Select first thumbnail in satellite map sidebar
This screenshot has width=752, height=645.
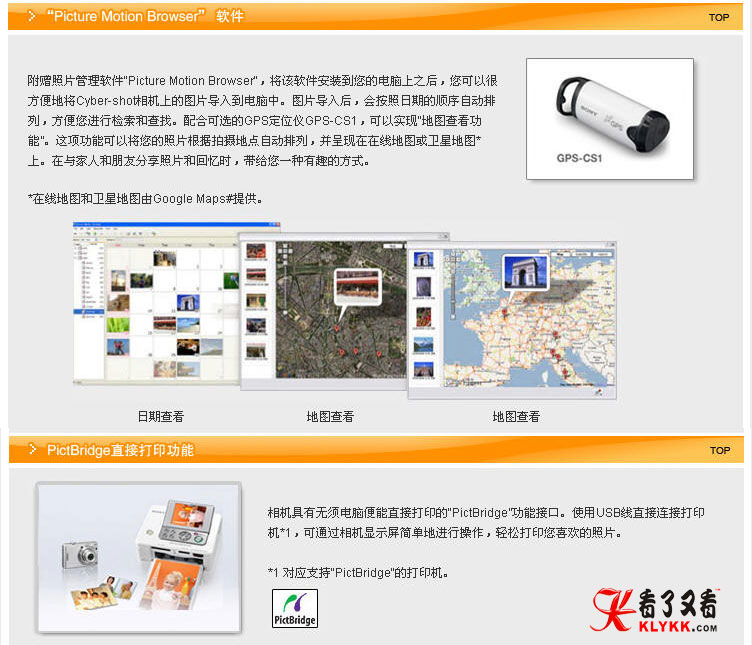[256, 251]
